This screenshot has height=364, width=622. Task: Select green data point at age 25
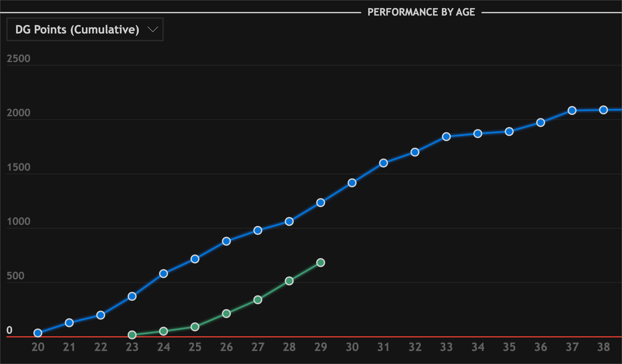pyautogui.click(x=195, y=327)
